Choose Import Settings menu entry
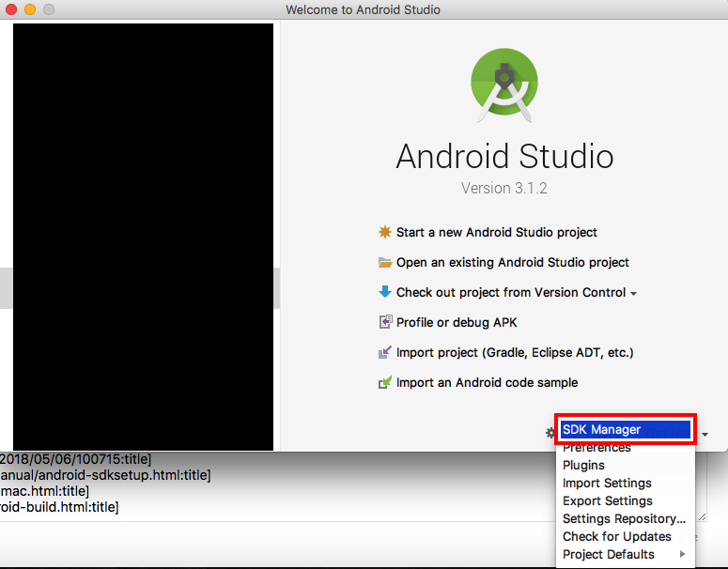The height and width of the screenshot is (569, 728). point(626,484)
